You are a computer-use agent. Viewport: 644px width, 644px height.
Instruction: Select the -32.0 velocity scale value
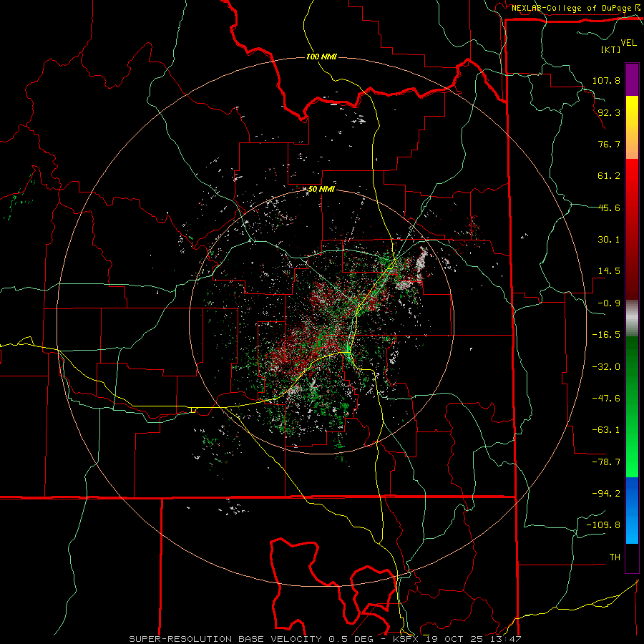pyautogui.click(x=606, y=367)
